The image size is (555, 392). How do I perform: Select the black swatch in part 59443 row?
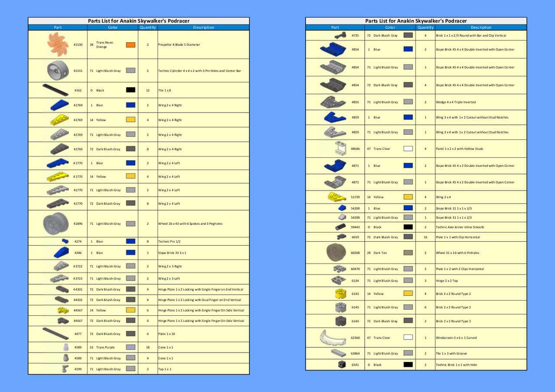coord(408,227)
